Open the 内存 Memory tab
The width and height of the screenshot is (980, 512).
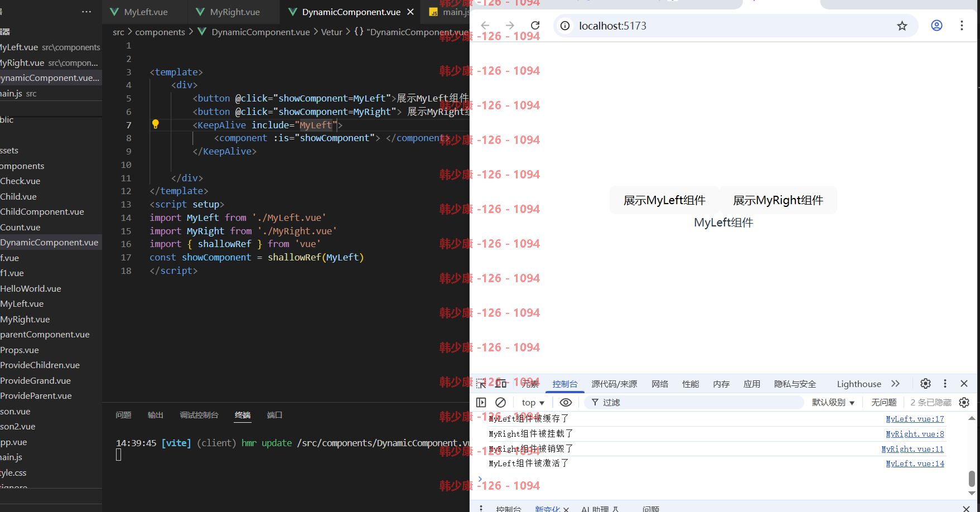pos(721,384)
